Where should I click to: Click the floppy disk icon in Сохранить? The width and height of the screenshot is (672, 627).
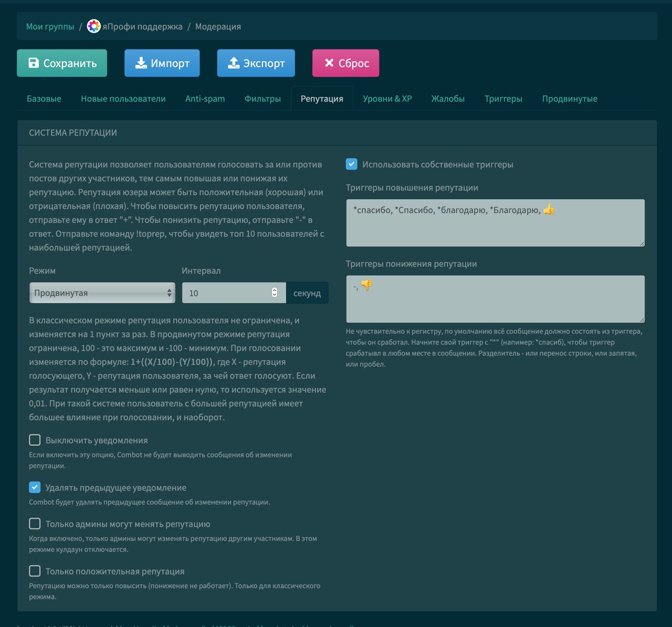pos(34,63)
